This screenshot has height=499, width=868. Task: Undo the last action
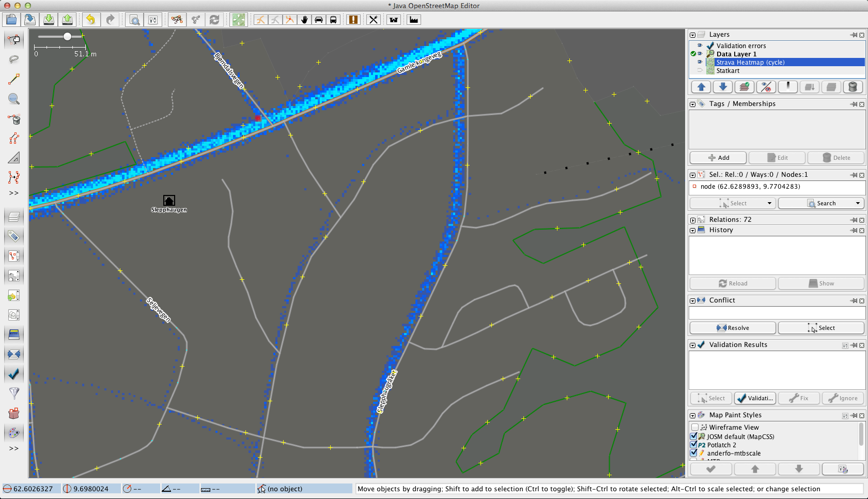90,20
